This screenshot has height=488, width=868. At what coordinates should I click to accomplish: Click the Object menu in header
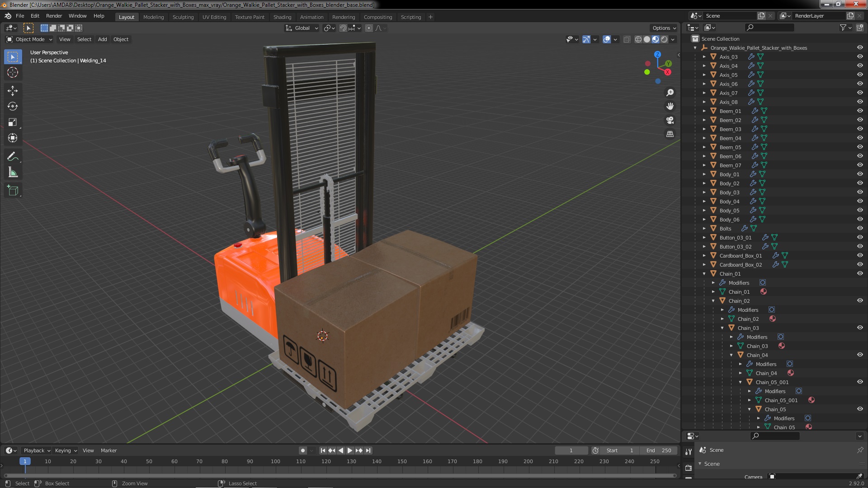click(x=120, y=39)
